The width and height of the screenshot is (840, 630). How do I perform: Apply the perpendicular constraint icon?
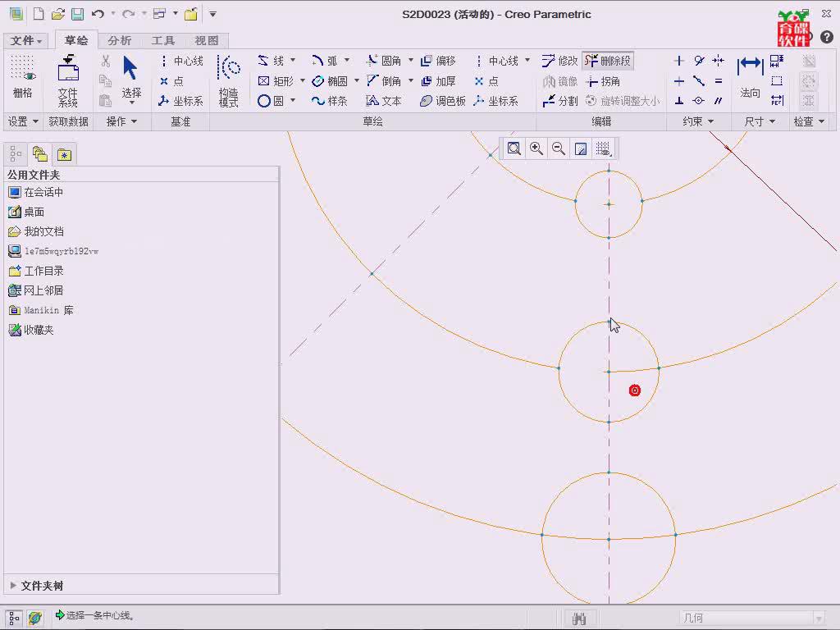pyautogui.click(x=678, y=101)
